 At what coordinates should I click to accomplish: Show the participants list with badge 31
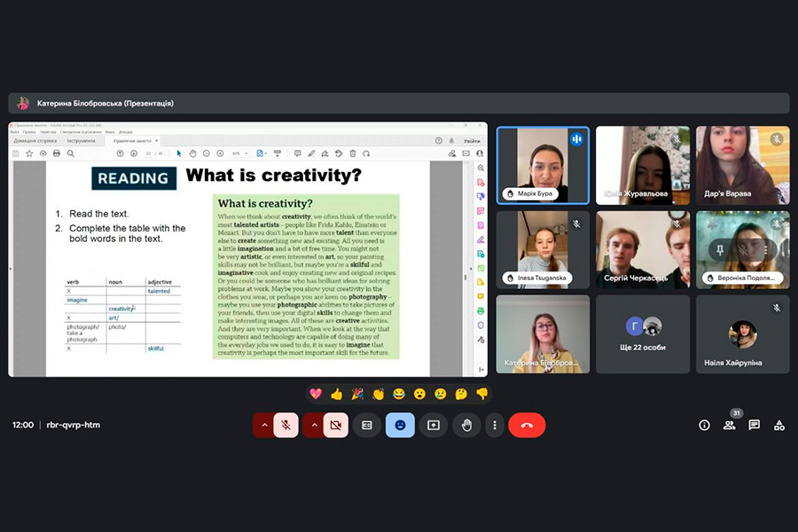(730, 425)
